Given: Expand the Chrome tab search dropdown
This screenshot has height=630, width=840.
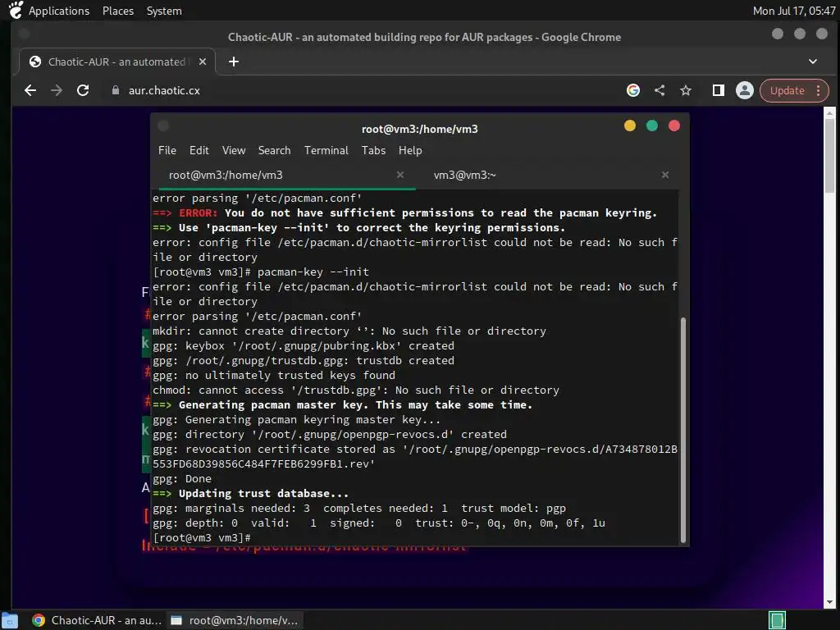Looking at the screenshot, I should (813, 62).
